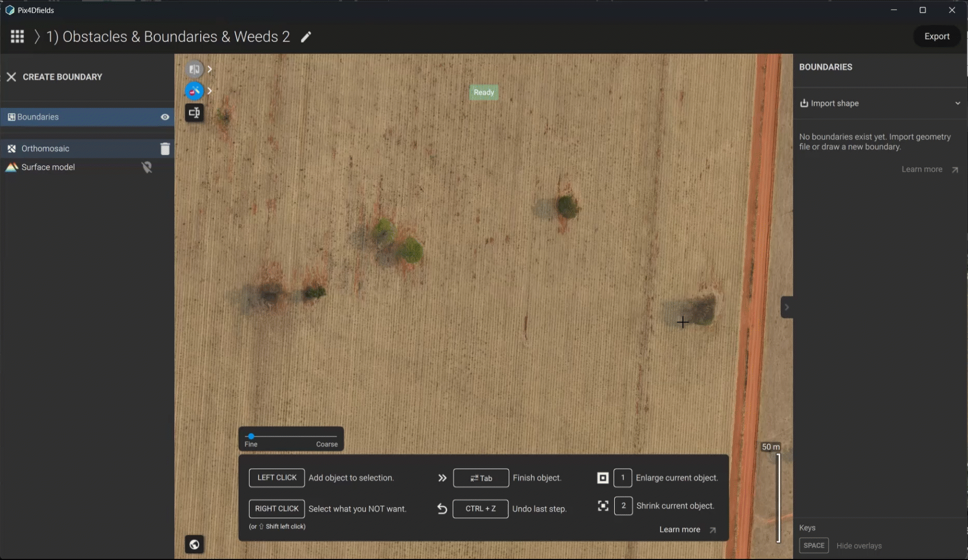
Task: Click the Export button
Action: [x=937, y=36]
